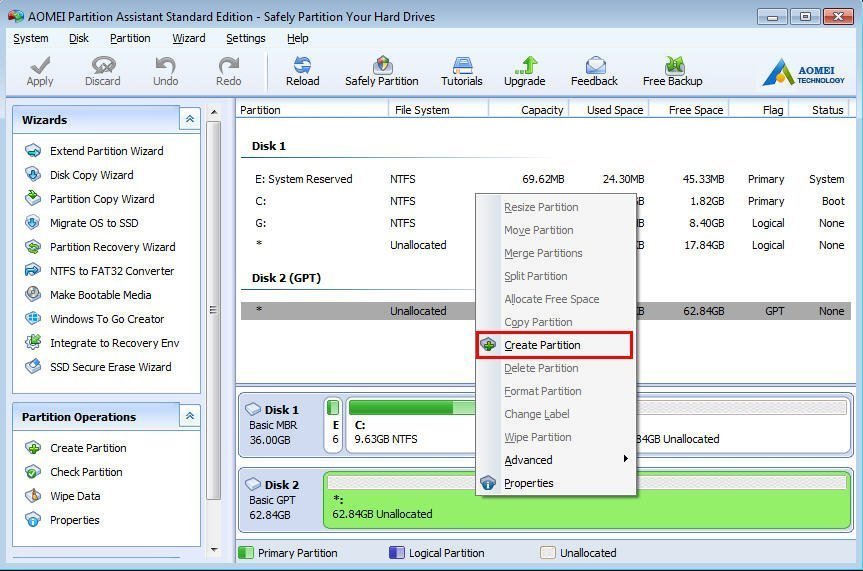The height and width of the screenshot is (571, 863).
Task: Click the Discard toolbar icon
Action: (103, 66)
